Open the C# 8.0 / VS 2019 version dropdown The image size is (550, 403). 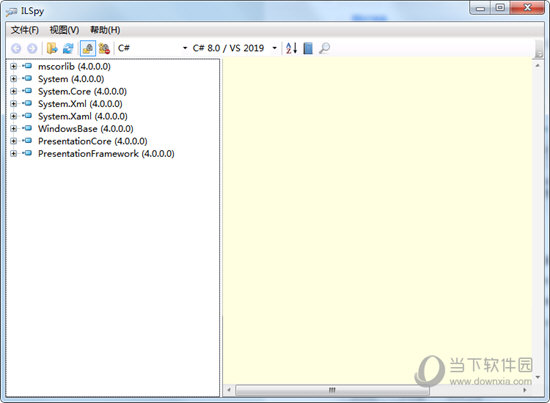point(235,48)
